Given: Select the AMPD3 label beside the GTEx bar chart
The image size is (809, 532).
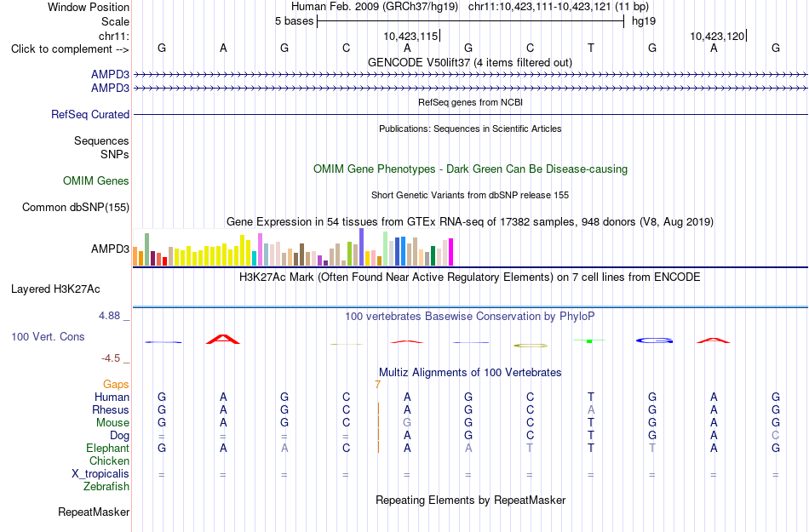Looking at the screenshot, I should [110, 249].
